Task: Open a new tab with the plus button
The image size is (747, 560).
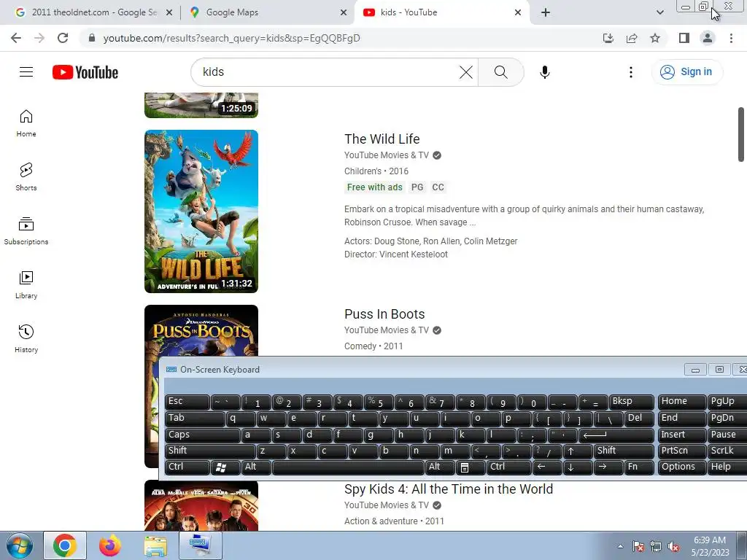Action: click(546, 12)
